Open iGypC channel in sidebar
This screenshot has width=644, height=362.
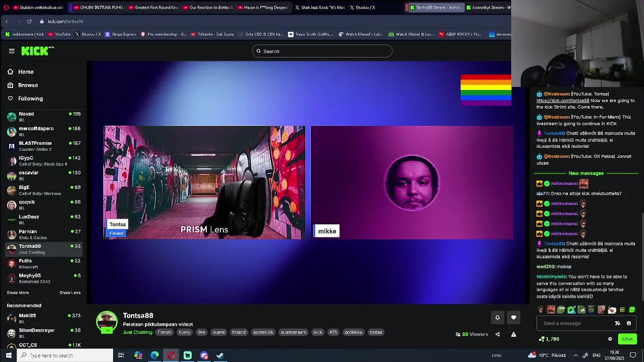point(44,160)
